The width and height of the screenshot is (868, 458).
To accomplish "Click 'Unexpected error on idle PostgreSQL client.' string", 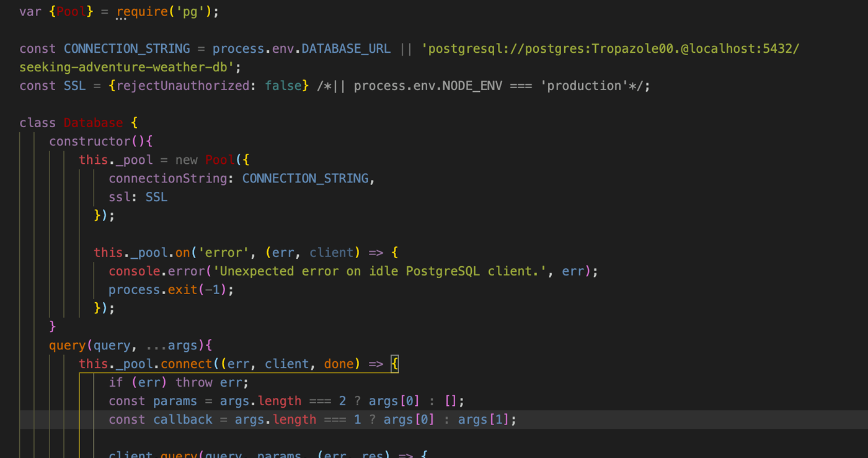I will [x=380, y=271].
